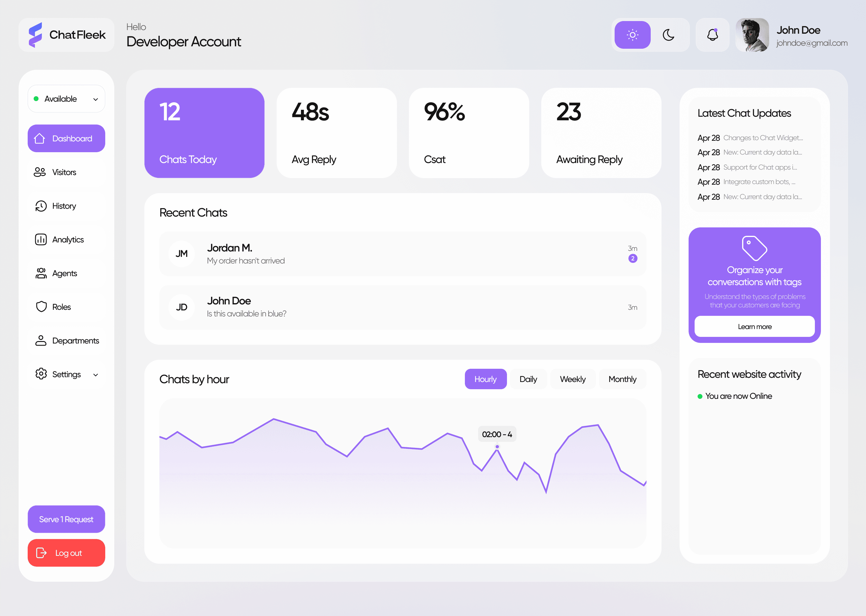Click the Dashboard home icon

40,138
